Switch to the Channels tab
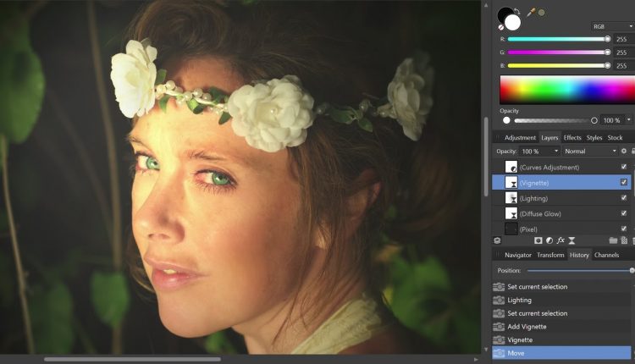The width and height of the screenshot is (635, 364). (x=607, y=255)
